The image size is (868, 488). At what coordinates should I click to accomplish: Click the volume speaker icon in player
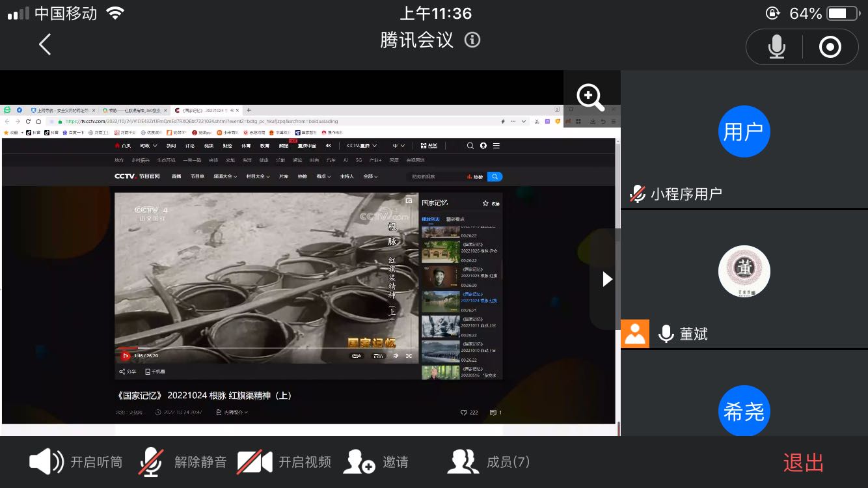[x=396, y=356]
